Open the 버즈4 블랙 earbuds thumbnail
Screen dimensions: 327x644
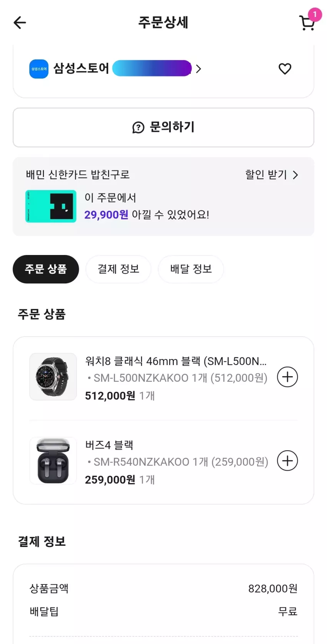(x=53, y=461)
